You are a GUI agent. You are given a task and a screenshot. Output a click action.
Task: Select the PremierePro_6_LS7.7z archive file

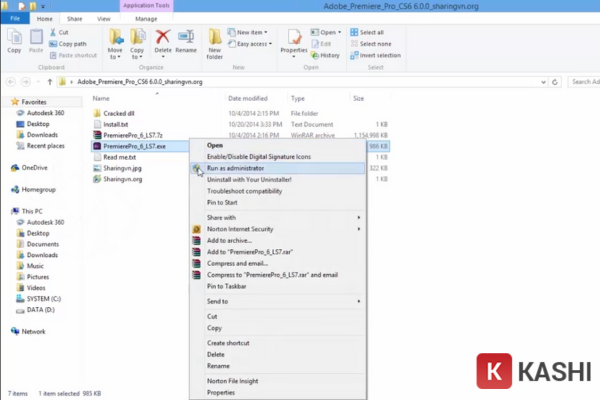(x=132, y=135)
